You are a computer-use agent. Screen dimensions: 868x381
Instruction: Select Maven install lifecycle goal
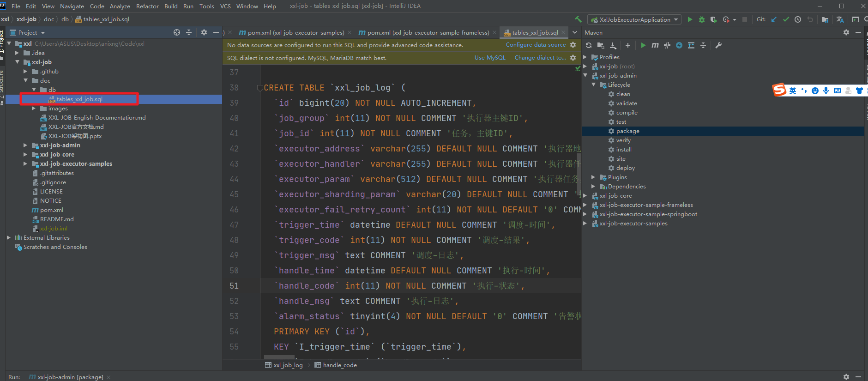tap(623, 149)
